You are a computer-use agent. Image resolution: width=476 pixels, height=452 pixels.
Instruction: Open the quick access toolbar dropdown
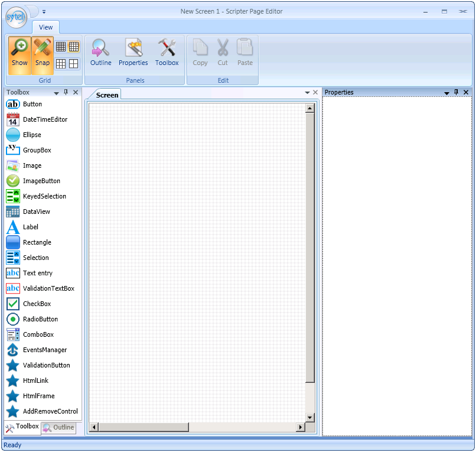[x=44, y=12]
